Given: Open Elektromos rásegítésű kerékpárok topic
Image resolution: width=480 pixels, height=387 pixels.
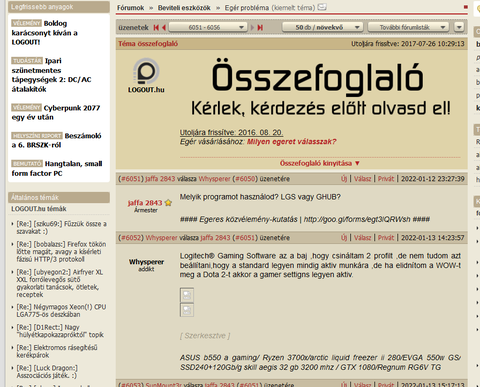Looking at the screenshot, I should (57, 351).
